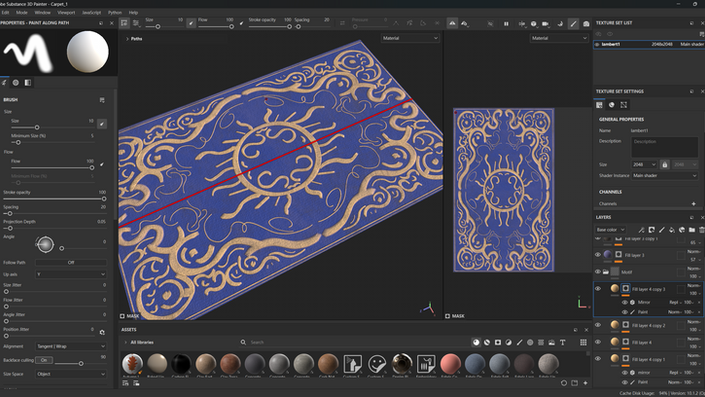Open Texture Set Settings third tab icon
This screenshot has height=397, width=705.
(624, 105)
